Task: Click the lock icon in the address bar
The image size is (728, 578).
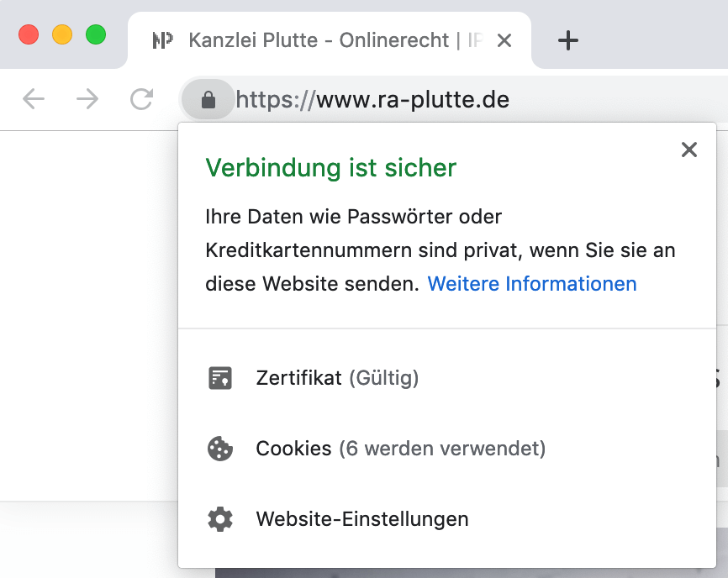Action: 208,99
